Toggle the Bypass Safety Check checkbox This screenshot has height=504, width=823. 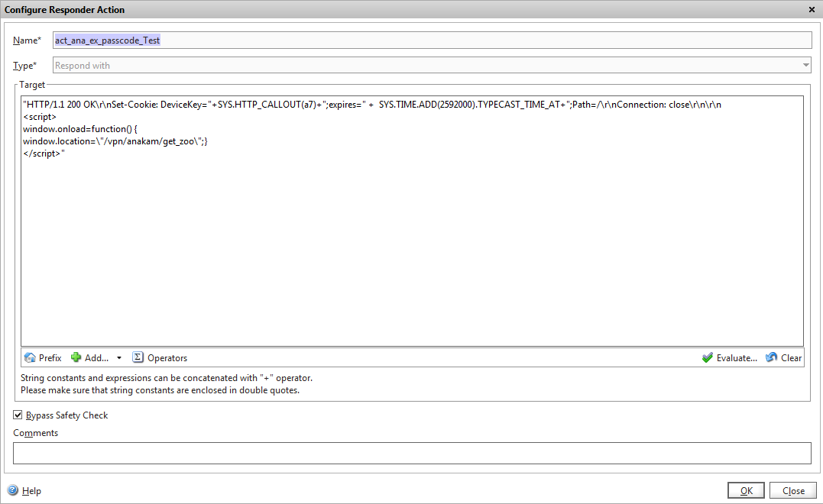(18, 415)
